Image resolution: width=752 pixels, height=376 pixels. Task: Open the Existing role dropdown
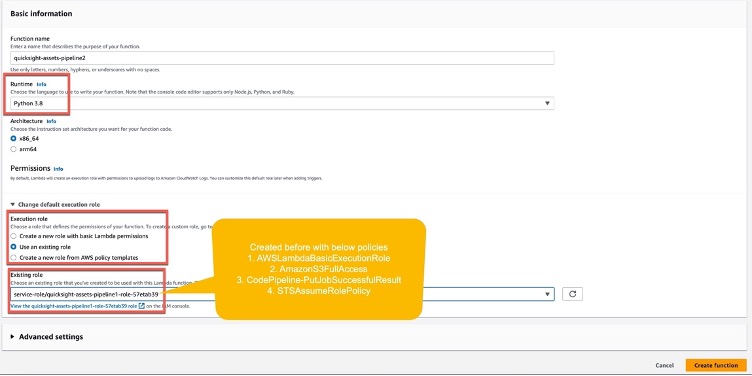point(282,294)
